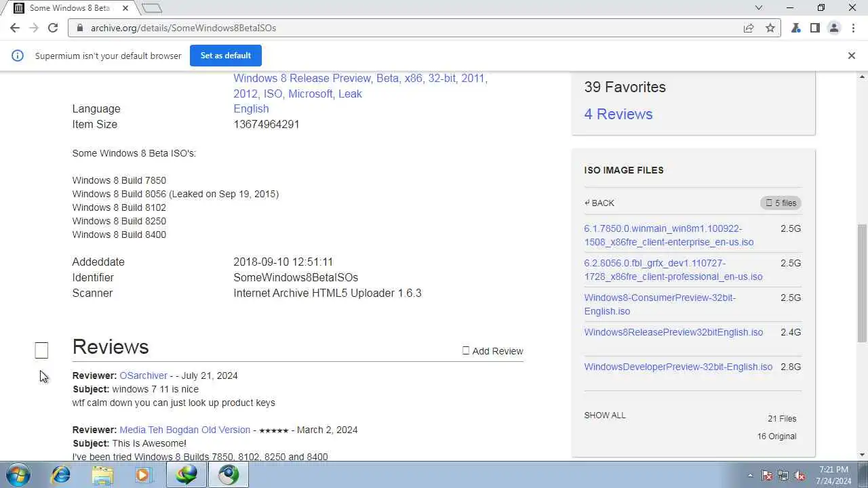
Task: Click the padlock site info icon
Action: [80, 28]
